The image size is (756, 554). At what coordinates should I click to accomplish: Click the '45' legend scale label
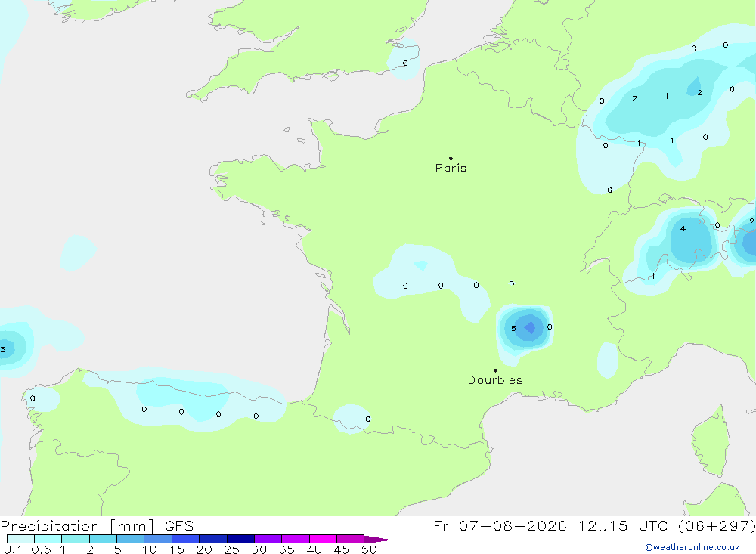pos(342,549)
